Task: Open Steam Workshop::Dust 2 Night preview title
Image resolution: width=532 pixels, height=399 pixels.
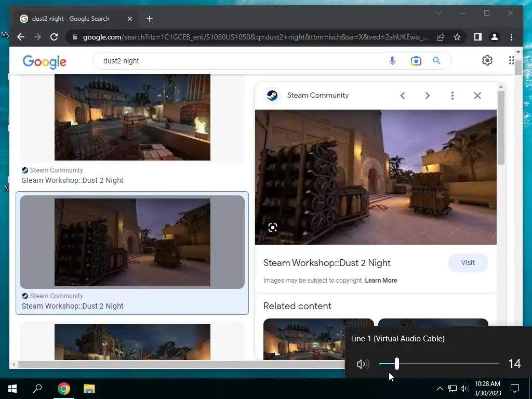Action: [327, 263]
